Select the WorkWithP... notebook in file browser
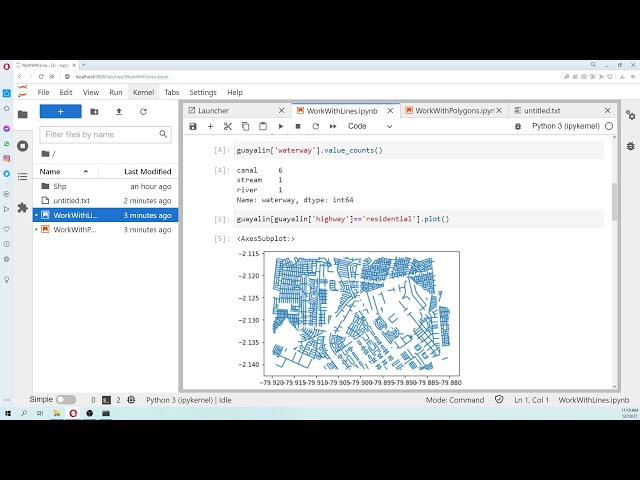640x480 pixels. (x=105, y=229)
